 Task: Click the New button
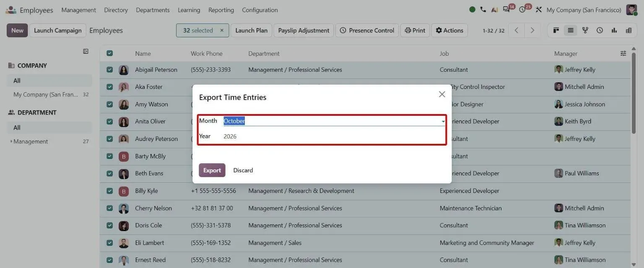(17, 30)
